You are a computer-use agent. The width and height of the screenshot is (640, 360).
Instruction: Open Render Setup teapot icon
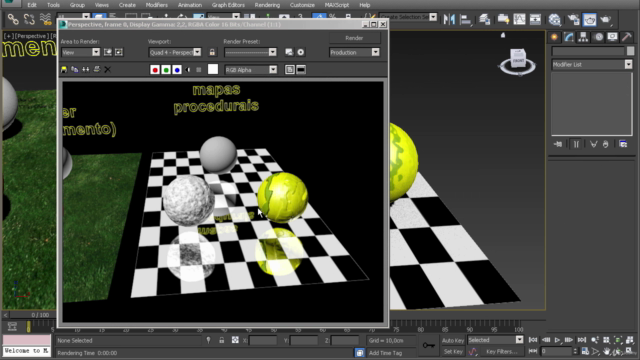pyautogui.click(x=573, y=19)
